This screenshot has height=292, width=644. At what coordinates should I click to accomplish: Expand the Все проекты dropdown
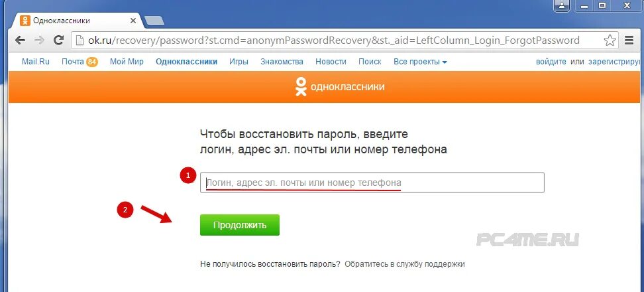point(420,62)
